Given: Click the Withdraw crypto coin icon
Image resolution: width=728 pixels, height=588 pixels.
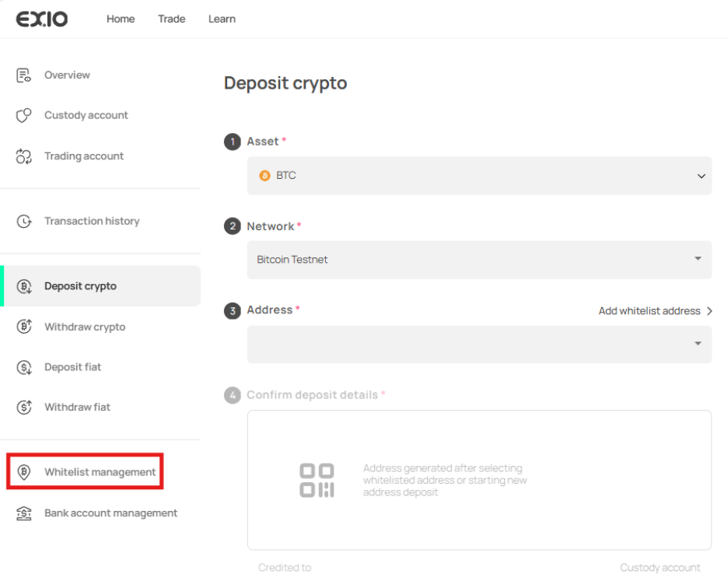Looking at the screenshot, I should [x=23, y=327].
